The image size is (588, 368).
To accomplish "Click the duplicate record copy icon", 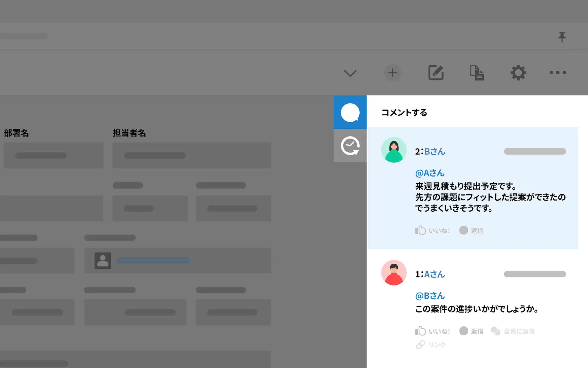I will click(477, 73).
